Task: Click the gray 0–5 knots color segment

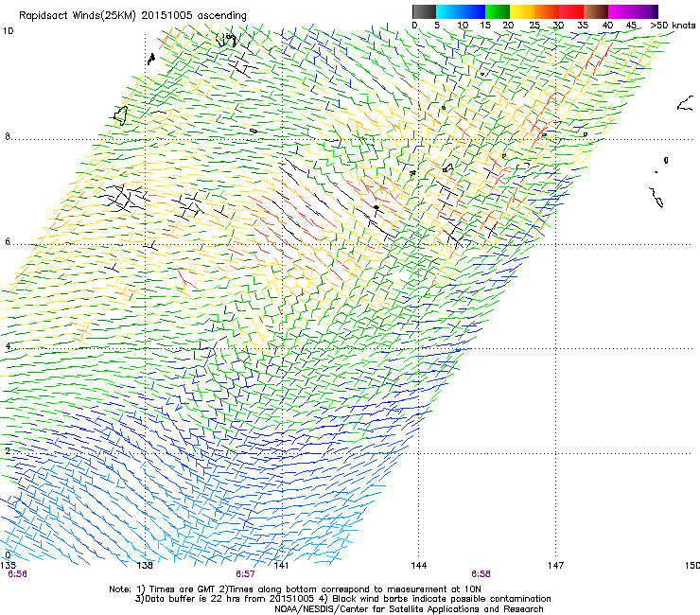Action: tap(424, 11)
